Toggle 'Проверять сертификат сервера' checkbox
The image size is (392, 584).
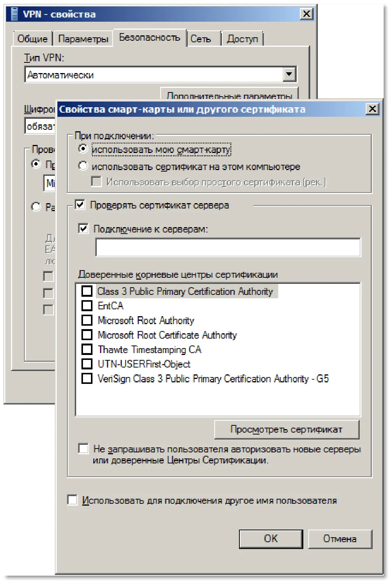pyautogui.click(x=80, y=205)
